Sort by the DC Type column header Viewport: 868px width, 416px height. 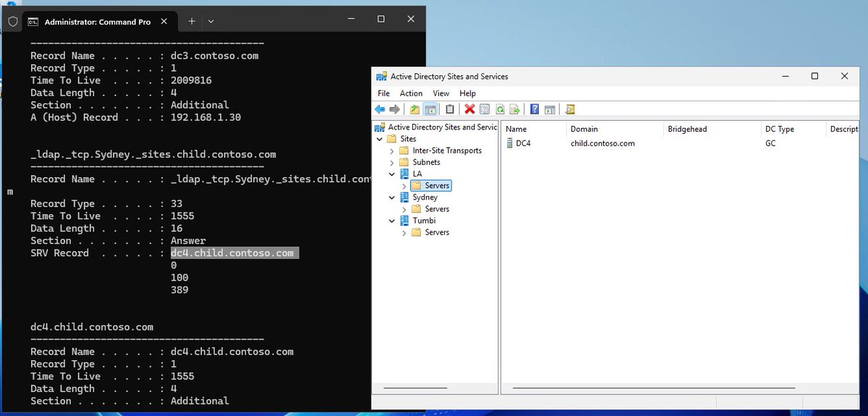793,129
